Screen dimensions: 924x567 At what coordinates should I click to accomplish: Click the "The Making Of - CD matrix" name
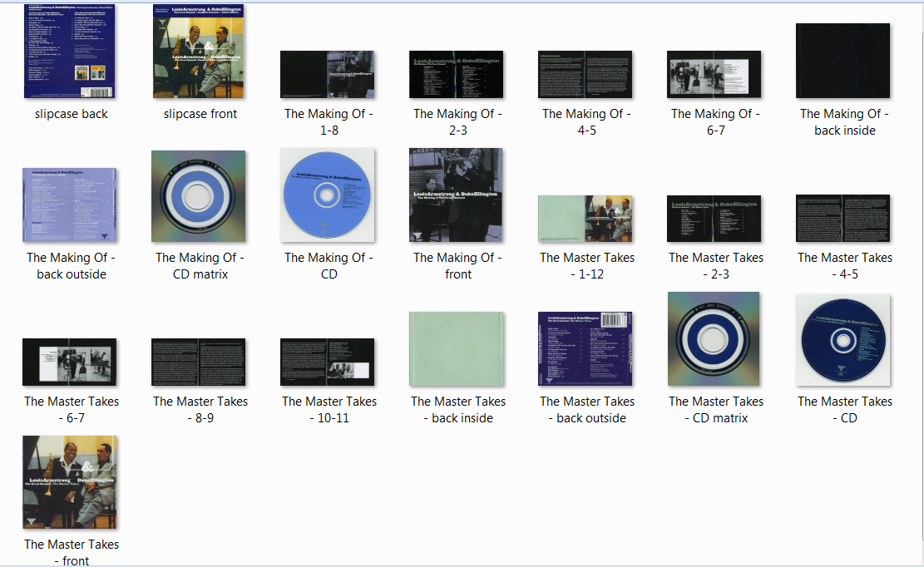click(x=200, y=265)
